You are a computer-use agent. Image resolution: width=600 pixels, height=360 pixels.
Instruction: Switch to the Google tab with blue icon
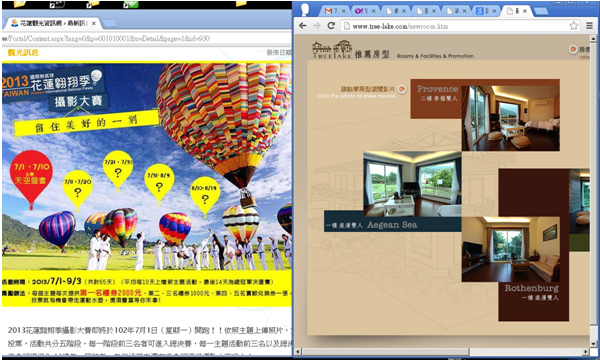click(x=486, y=11)
